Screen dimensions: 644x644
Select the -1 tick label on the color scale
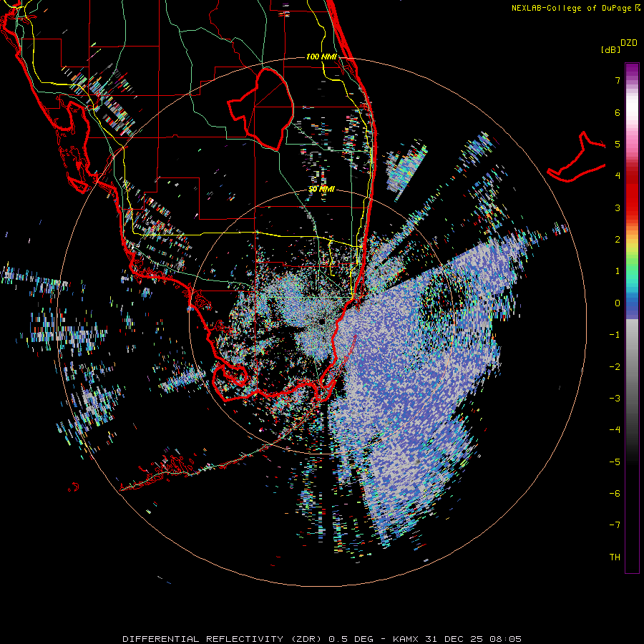point(615,335)
